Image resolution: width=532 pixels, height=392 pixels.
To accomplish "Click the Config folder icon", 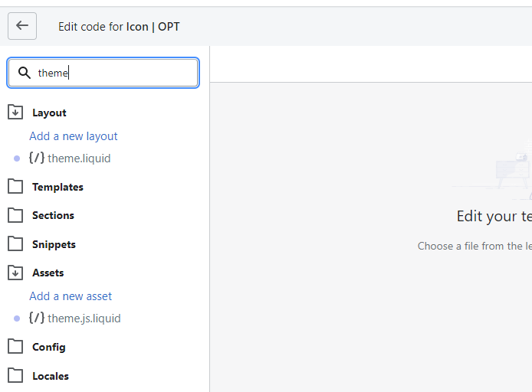I will tap(15, 347).
